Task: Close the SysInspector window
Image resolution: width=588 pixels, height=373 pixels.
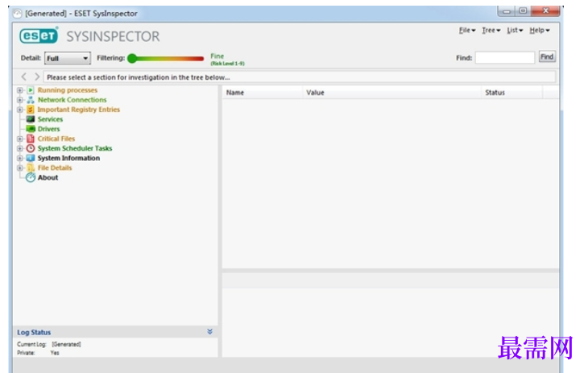Action: (x=545, y=11)
